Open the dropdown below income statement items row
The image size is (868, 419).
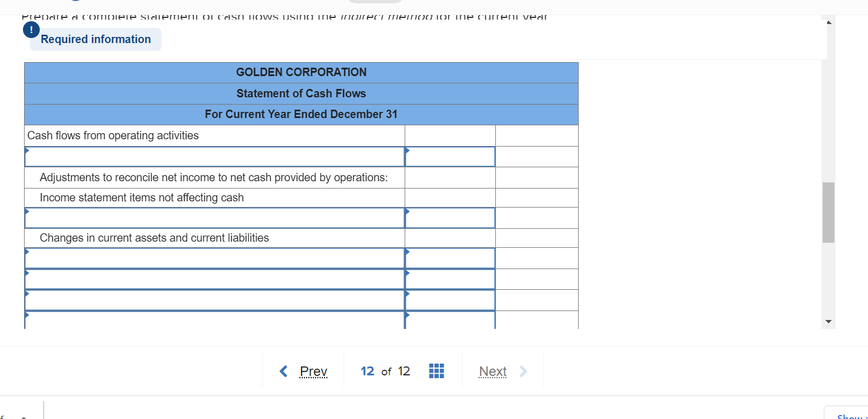pos(214,218)
